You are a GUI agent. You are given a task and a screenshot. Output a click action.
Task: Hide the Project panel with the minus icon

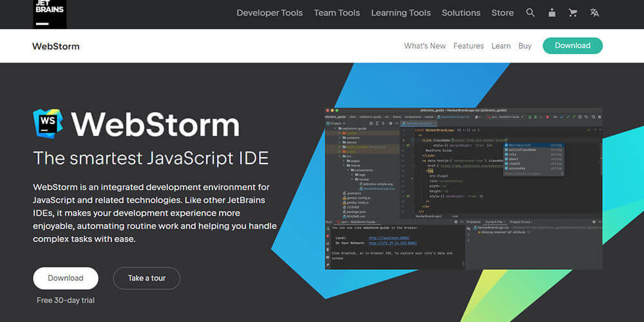click(397, 123)
